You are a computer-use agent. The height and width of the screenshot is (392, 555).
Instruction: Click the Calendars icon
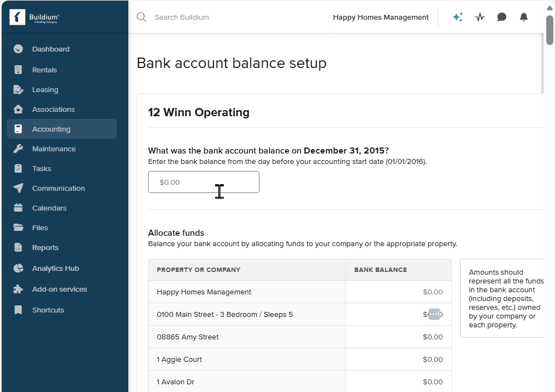[18, 208]
